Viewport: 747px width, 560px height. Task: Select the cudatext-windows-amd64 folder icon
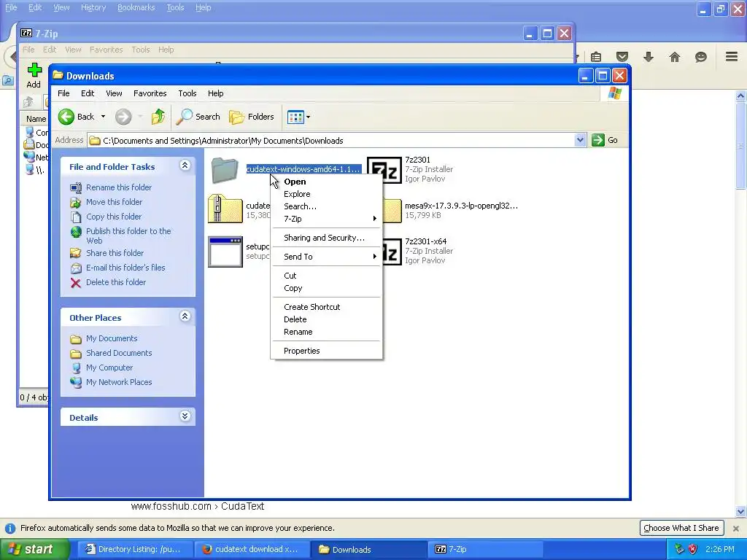coord(225,170)
